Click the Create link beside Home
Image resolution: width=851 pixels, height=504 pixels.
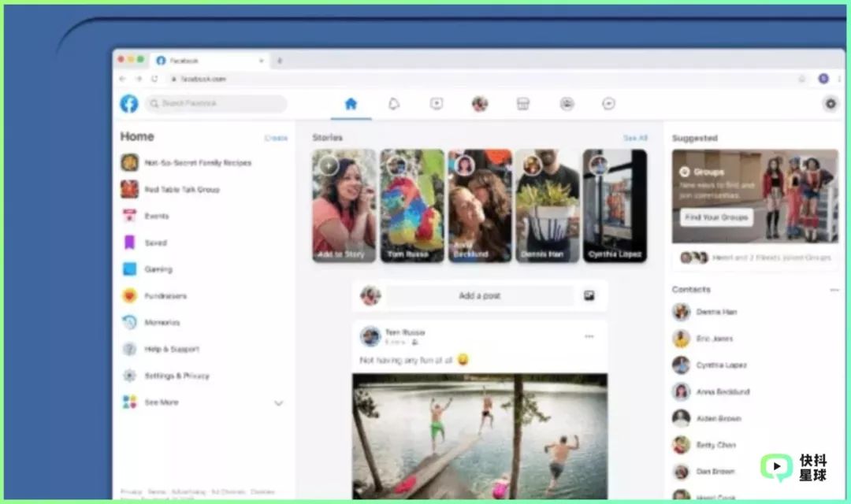[276, 138]
